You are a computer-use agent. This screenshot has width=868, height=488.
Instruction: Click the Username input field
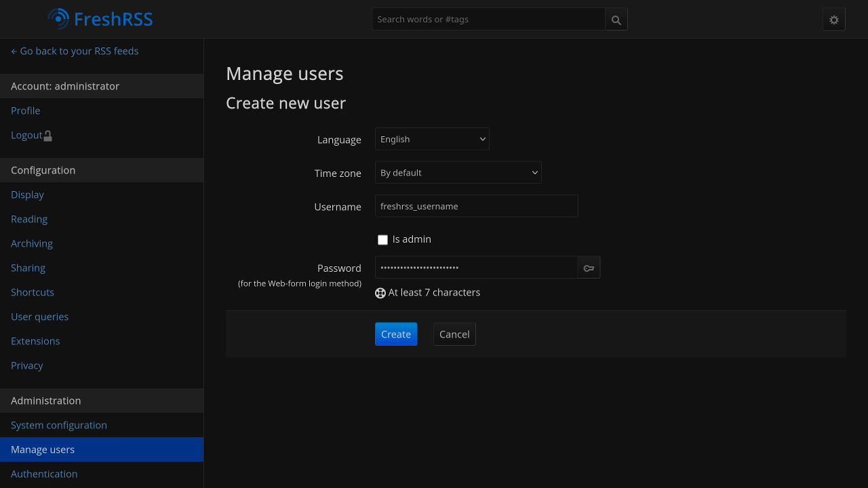476,206
